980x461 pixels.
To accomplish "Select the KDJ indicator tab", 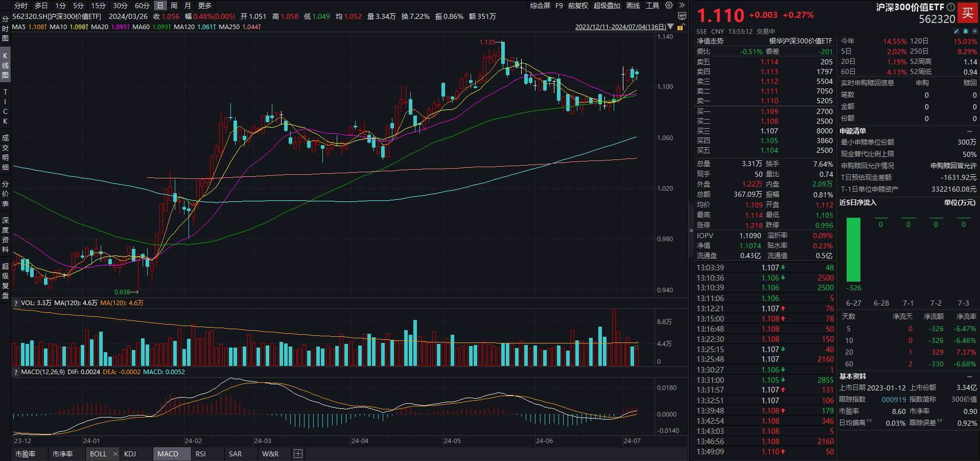I will click(x=130, y=454).
